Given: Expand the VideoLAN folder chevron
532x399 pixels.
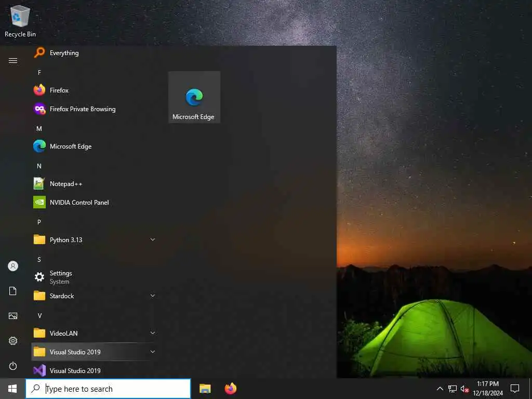Looking at the screenshot, I should (x=153, y=333).
